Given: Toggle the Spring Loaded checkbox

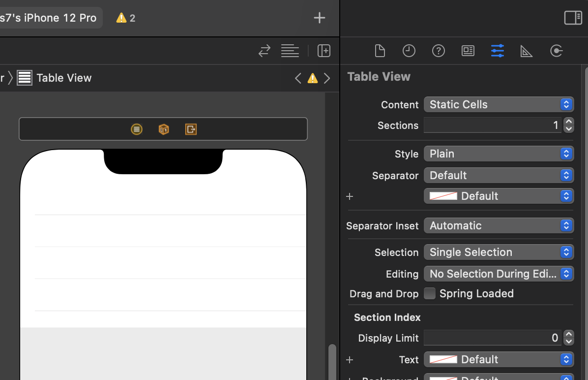Looking at the screenshot, I should pos(430,293).
